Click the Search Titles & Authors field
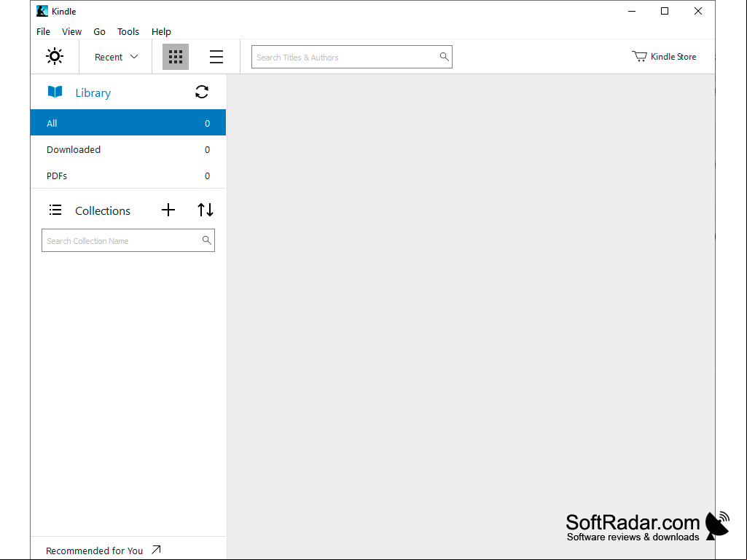Image resolution: width=747 pixels, height=560 pixels. 351,57
